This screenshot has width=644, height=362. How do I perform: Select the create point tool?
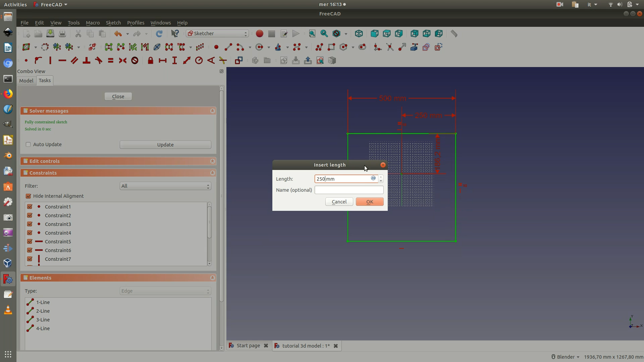[216, 47]
